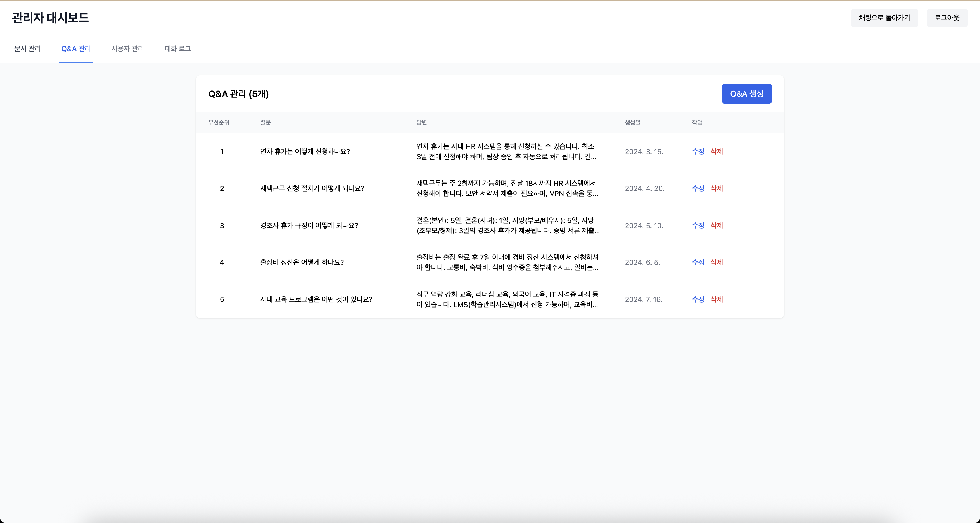Viewport: 980px width, 523px height.
Task: Click 수정 for 출장비 정산 row
Action: [698, 262]
